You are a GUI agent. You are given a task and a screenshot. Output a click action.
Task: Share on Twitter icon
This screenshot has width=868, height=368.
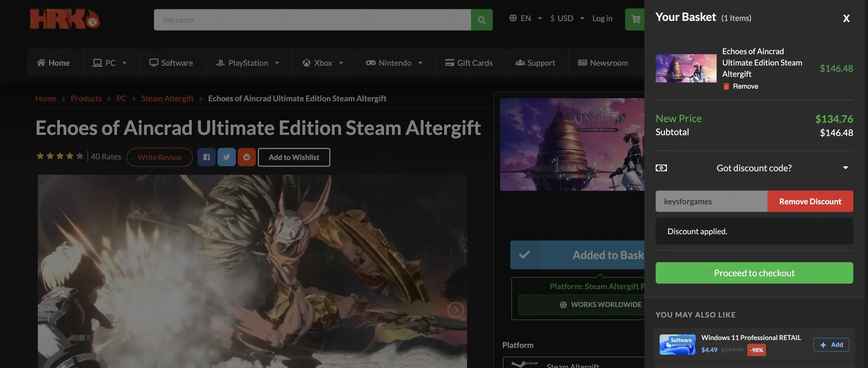(226, 157)
